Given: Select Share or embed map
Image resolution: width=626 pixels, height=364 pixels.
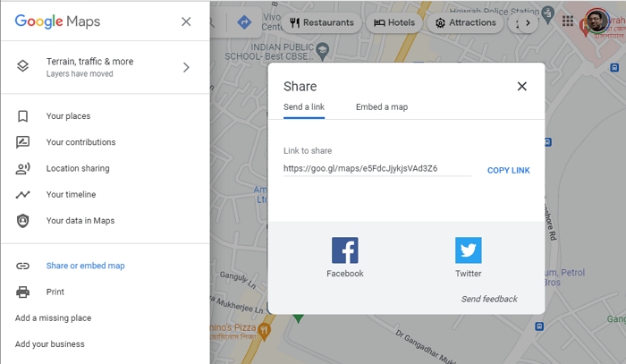Looking at the screenshot, I should point(86,266).
